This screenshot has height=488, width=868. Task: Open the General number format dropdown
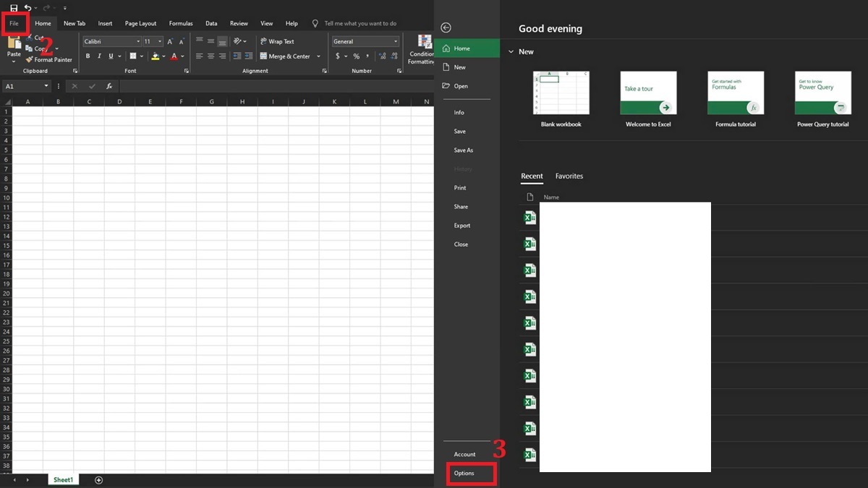394,41
